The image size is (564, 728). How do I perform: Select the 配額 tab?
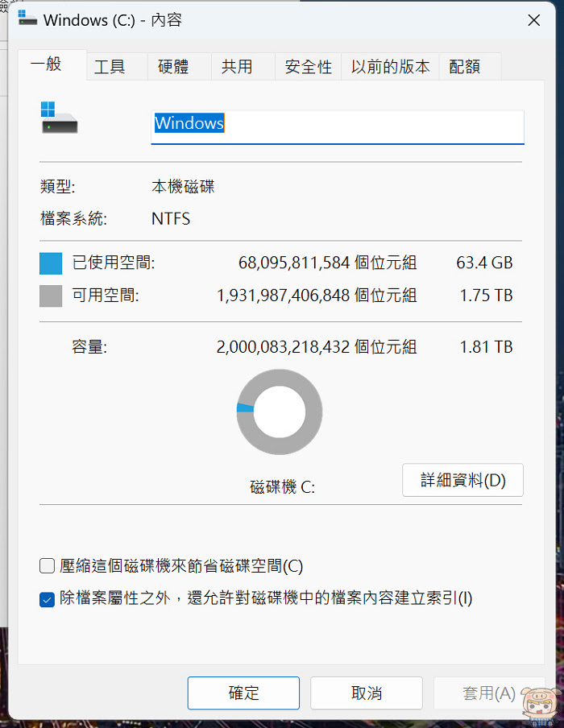pos(470,67)
